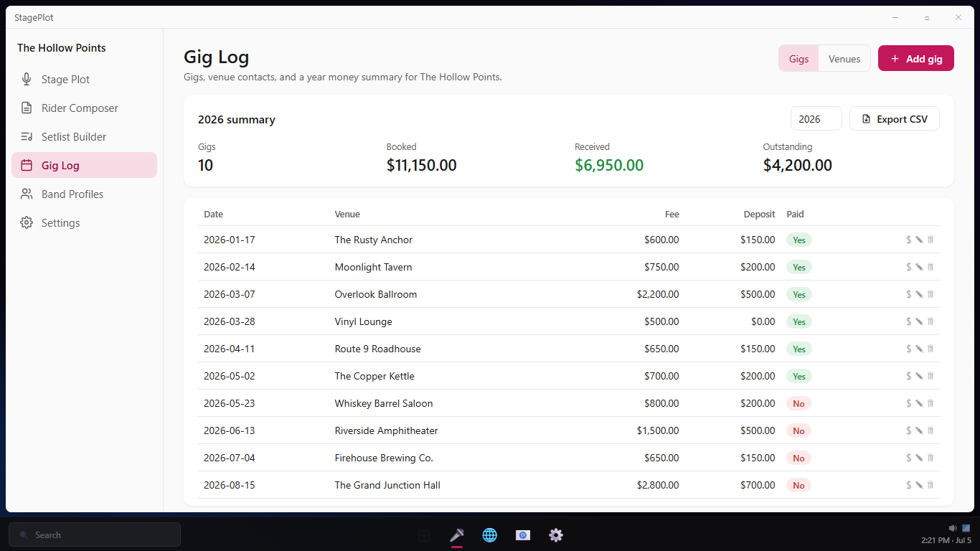The height and width of the screenshot is (551, 980).
Task: Delete The Grand Junction Hall gig
Action: pos(930,485)
